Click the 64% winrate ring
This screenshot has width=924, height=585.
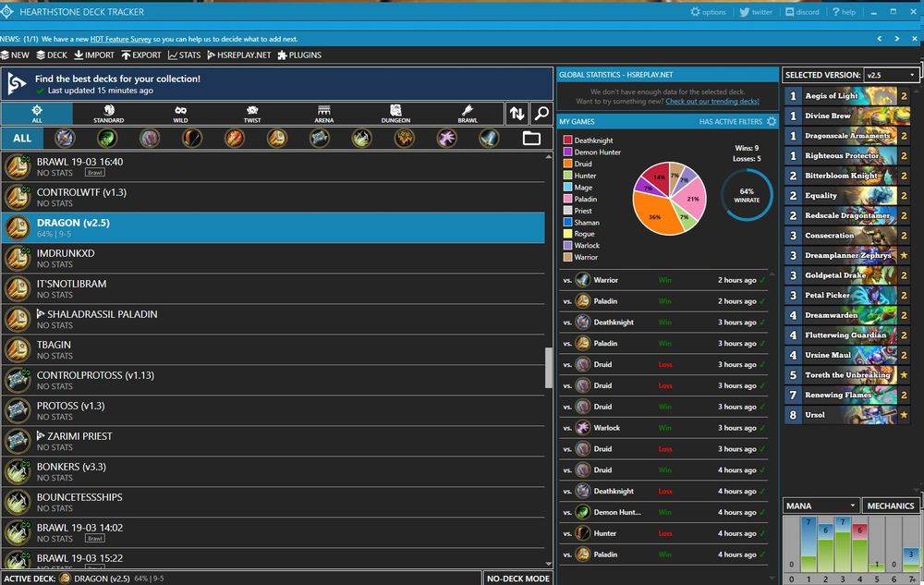click(747, 195)
